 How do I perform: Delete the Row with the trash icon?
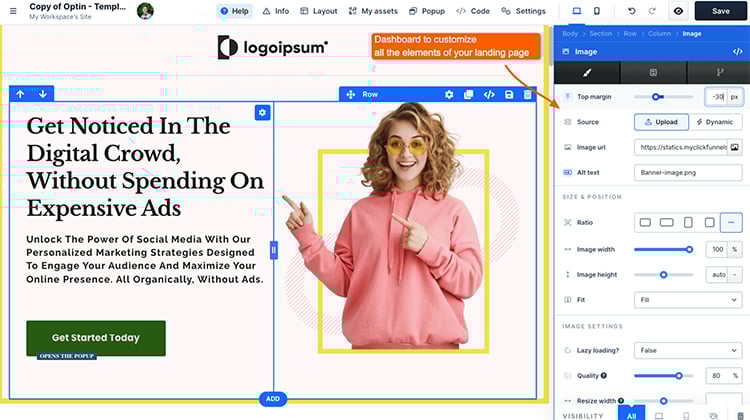click(x=528, y=94)
